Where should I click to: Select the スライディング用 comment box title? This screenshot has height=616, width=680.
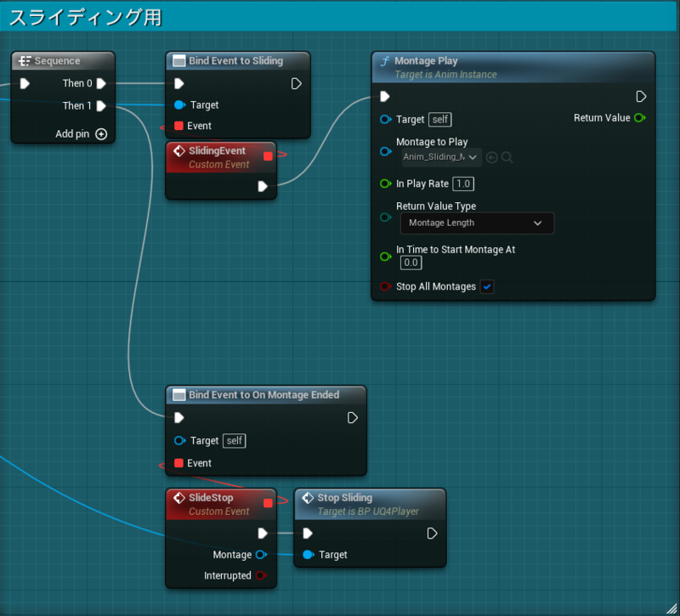[86, 18]
